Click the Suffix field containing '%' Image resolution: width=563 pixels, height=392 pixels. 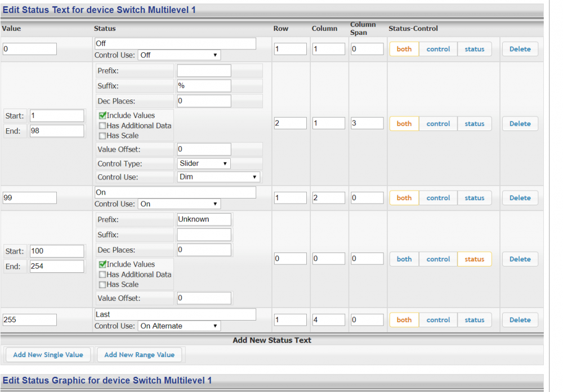click(204, 86)
